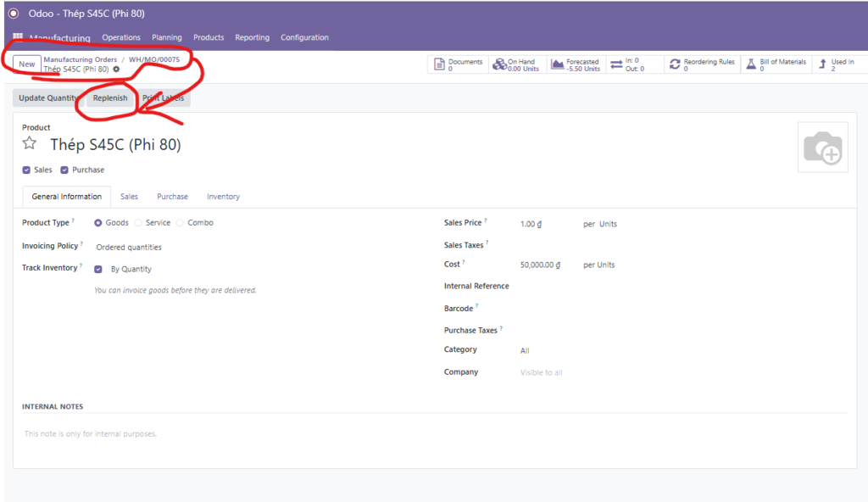This screenshot has width=868, height=502.
Task: Mark product as favorite with star
Action: click(30, 144)
